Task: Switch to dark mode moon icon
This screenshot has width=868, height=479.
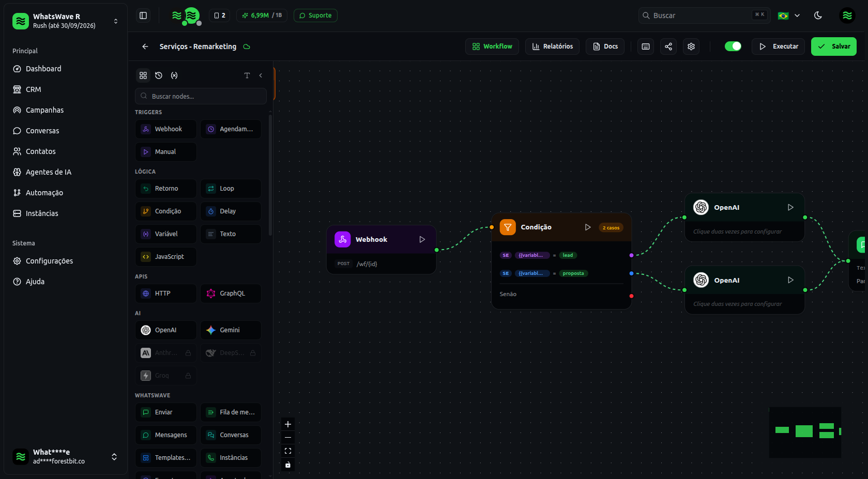Action: tap(818, 16)
